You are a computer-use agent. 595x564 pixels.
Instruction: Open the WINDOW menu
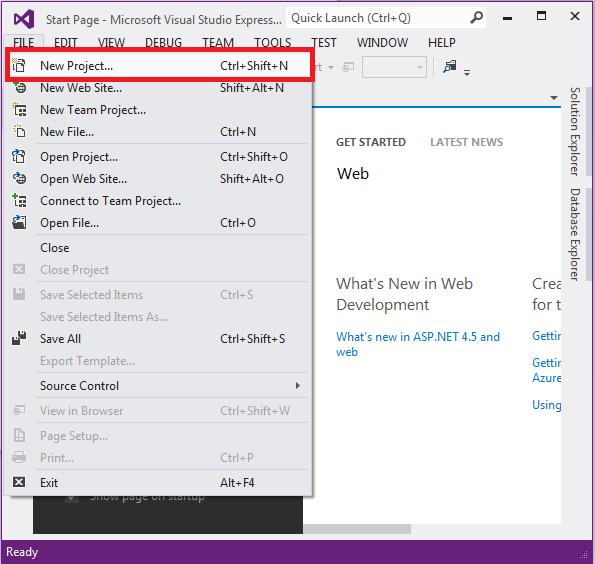tap(382, 43)
